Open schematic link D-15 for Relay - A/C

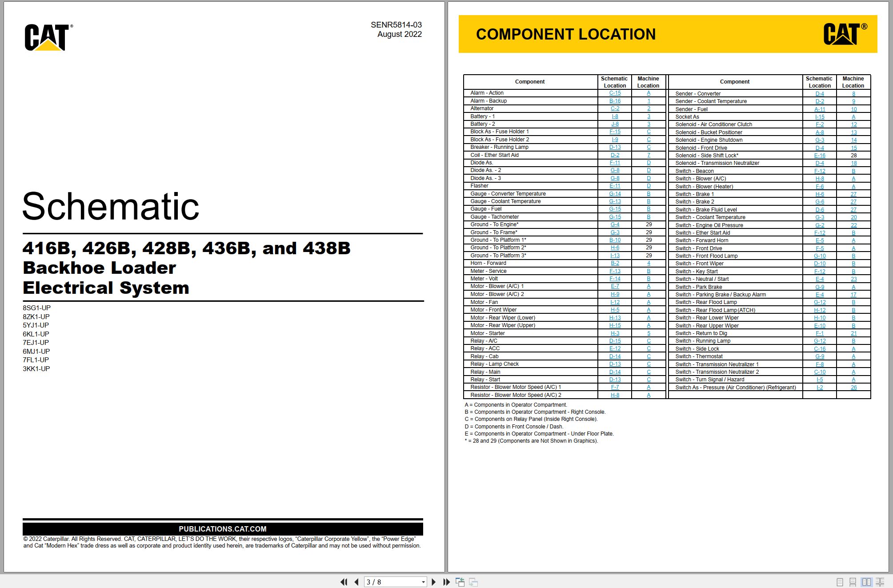click(615, 341)
